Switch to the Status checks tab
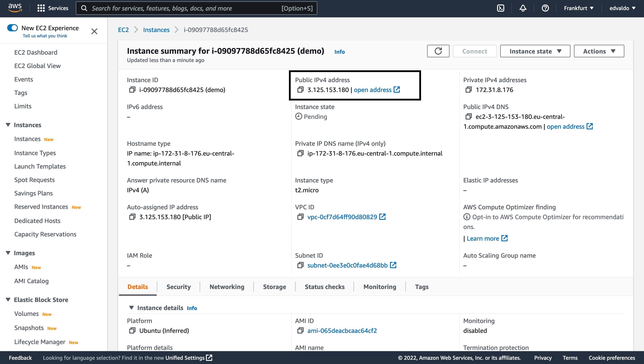The width and height of the screenshot is (644, 364). [324, 287]
